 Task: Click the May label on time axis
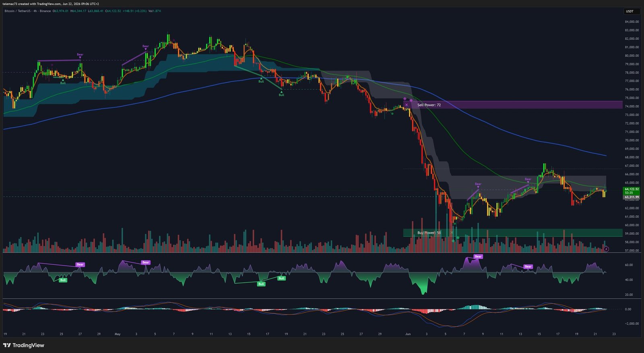118,334
